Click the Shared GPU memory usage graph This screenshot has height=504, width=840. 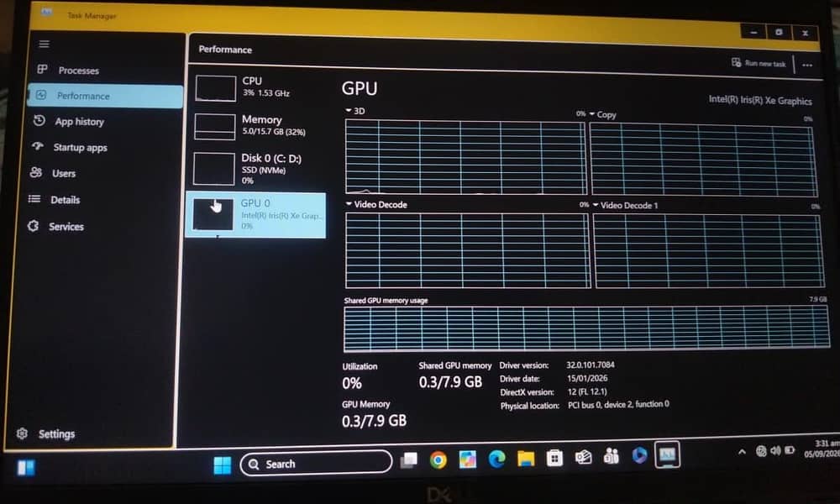tap(586, 328)
